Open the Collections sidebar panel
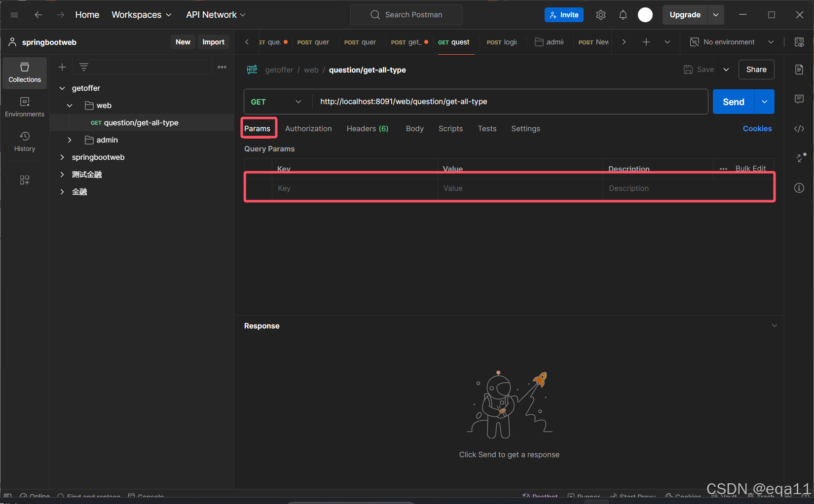 pyautogui.click(x=25, y=72)
